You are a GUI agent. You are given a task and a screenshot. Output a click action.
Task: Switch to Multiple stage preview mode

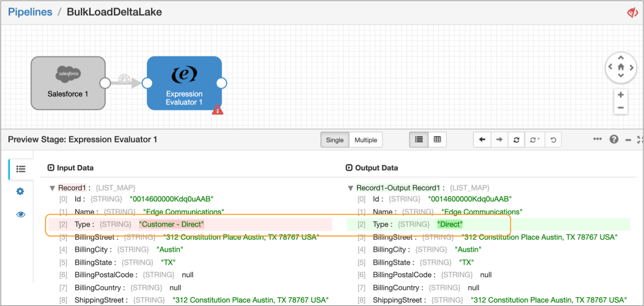point(365,140)
